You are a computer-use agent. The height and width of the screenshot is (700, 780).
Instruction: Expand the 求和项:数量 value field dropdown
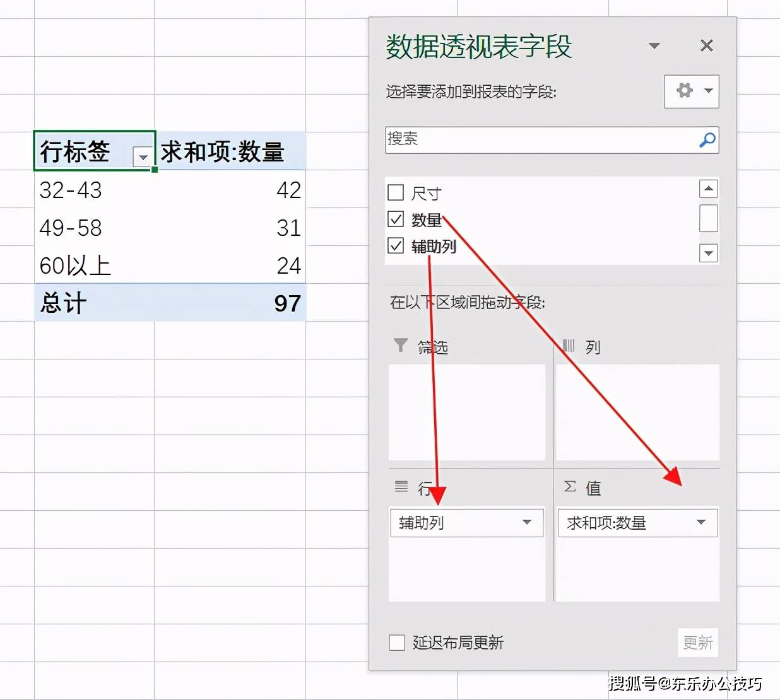701,522
